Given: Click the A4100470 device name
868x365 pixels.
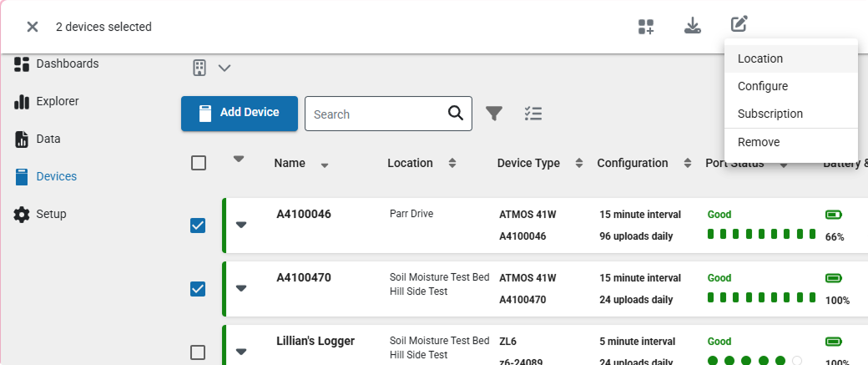Looking at the screenshot, I should [303, 278].
